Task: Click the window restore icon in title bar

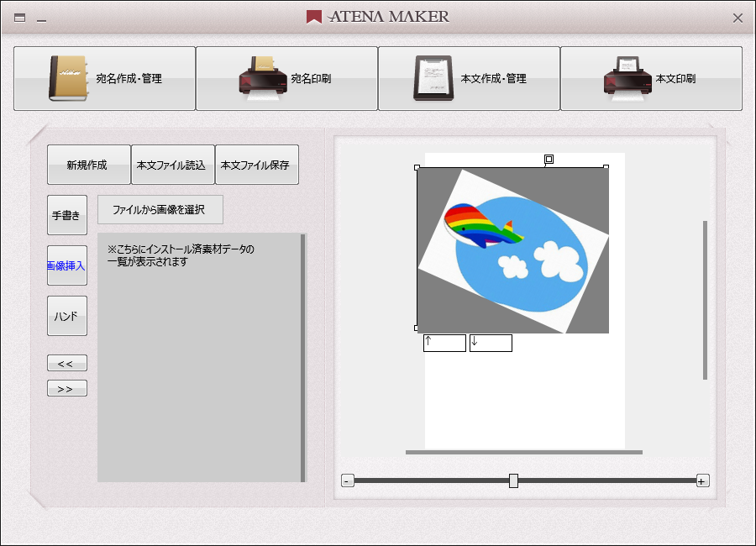Action: [x=20, y=18]
